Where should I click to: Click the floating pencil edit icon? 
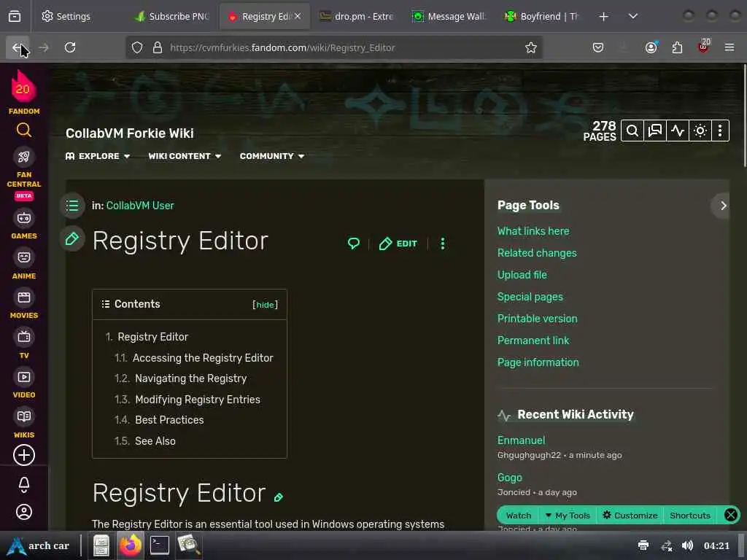(72, 239)
